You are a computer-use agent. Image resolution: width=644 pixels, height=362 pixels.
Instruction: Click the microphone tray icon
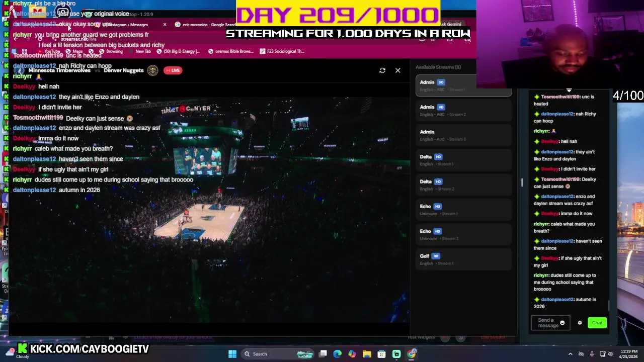click(x=592, y=354)
